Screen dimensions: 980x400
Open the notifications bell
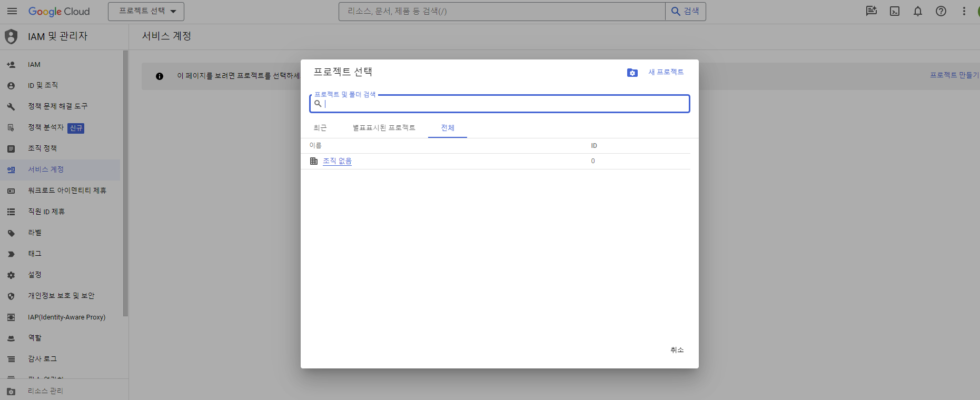918,11
